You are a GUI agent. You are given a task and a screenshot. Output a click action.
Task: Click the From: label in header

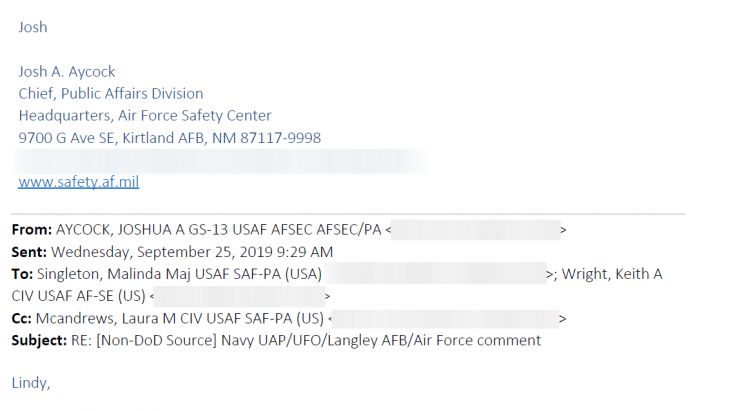point(32,230)
